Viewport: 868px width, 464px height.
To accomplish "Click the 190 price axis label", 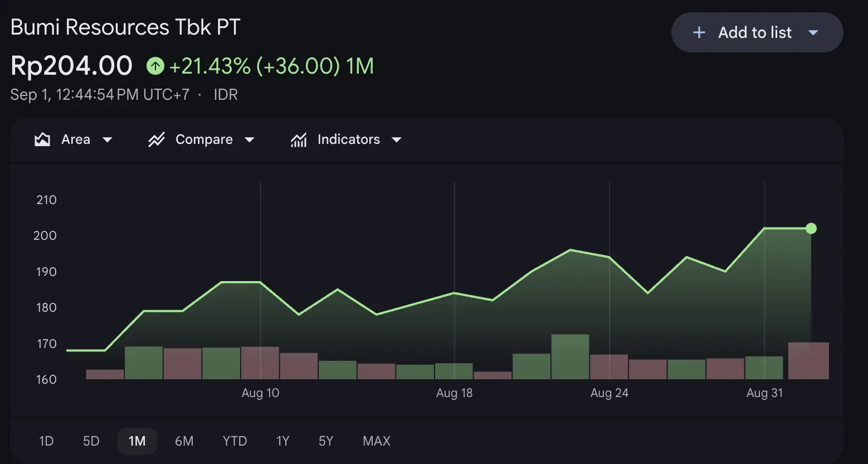I will tap(46, 272).
